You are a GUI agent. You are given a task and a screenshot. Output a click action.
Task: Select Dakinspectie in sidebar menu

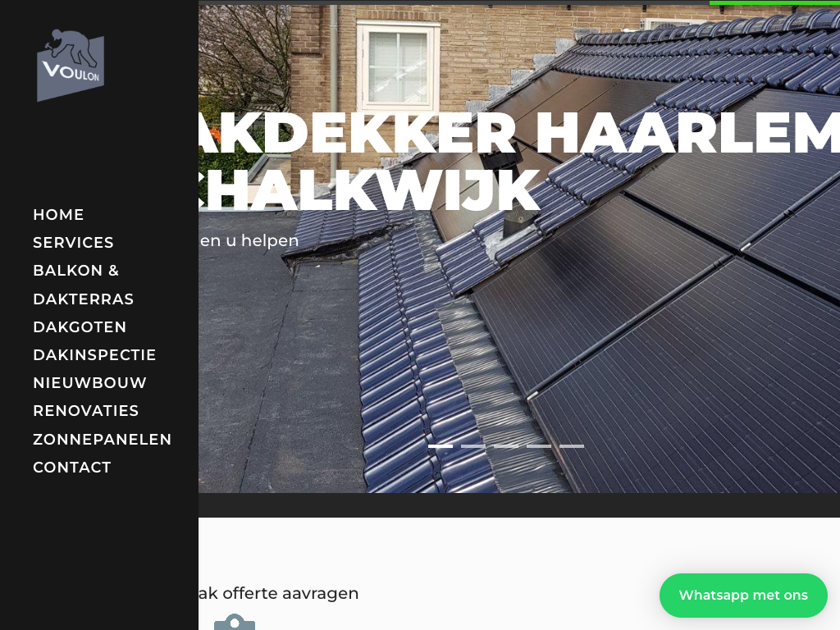(x=94, y=354)
